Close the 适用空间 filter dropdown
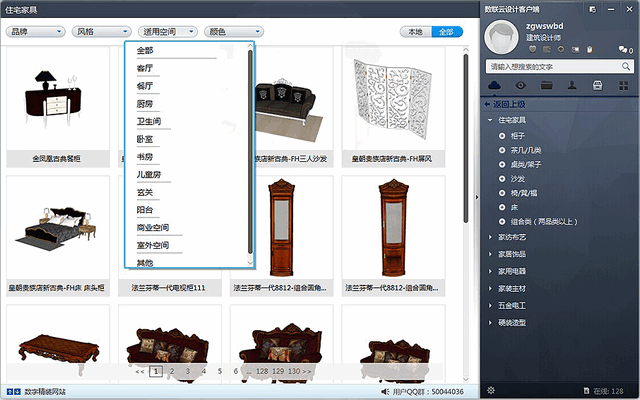This screenshot has height=400, width=640. 168,31
